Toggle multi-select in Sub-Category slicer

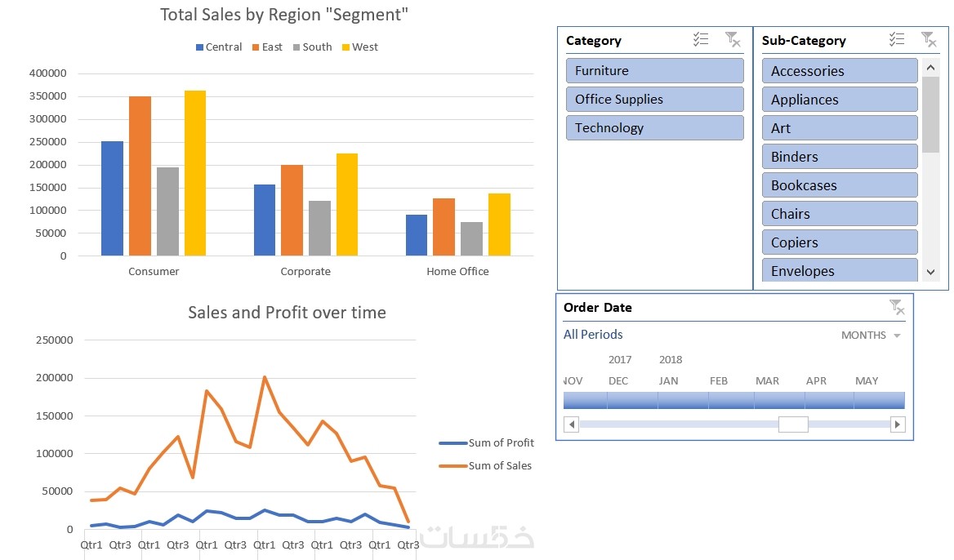point(897,40)
